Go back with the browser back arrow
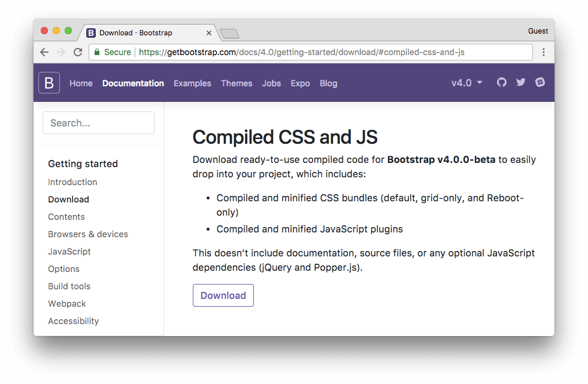 point(44,52)
